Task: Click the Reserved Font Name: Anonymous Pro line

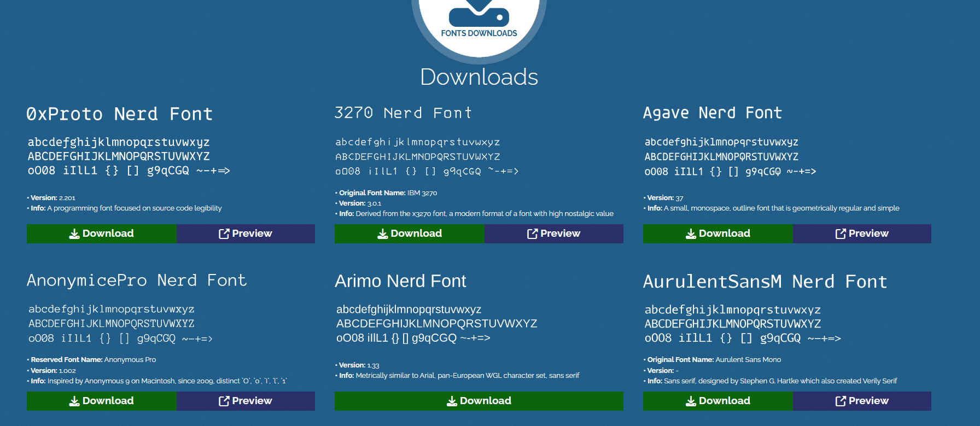Action: pos(91,360)
